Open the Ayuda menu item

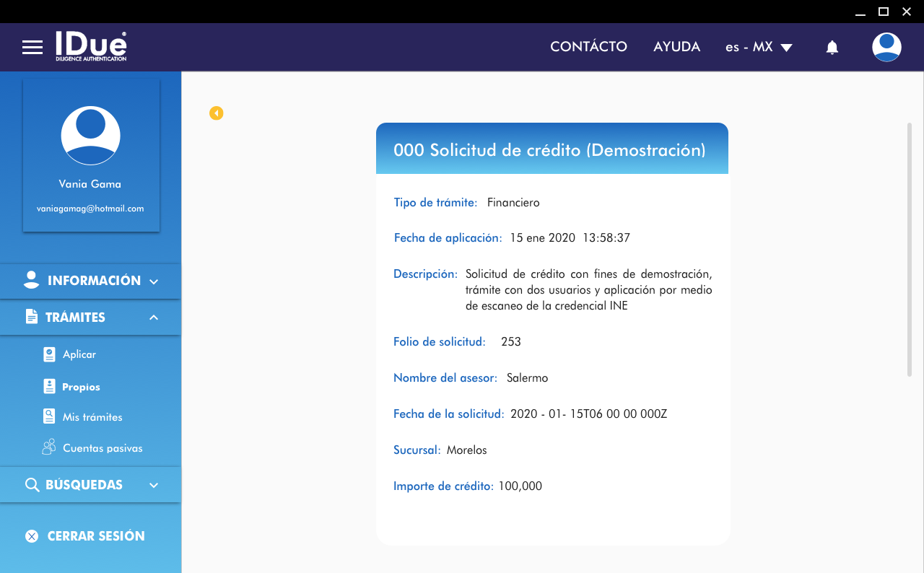pyautogui.click(x=676, y=47)
